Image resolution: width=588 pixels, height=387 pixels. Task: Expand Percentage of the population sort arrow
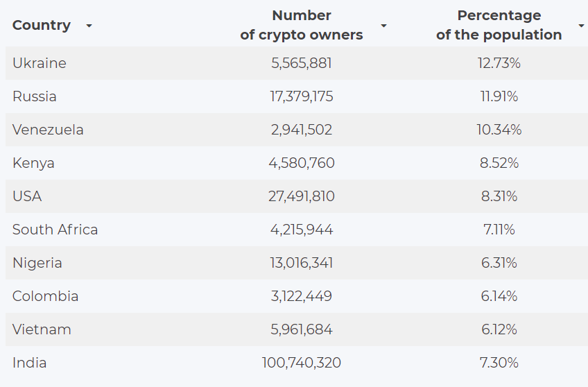tap(581, 26)
